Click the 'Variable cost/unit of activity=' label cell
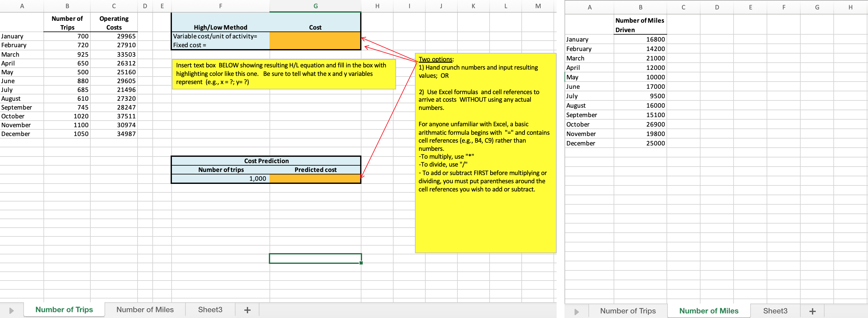This screenshot has width=868, height=318. (x=221, y=37)
